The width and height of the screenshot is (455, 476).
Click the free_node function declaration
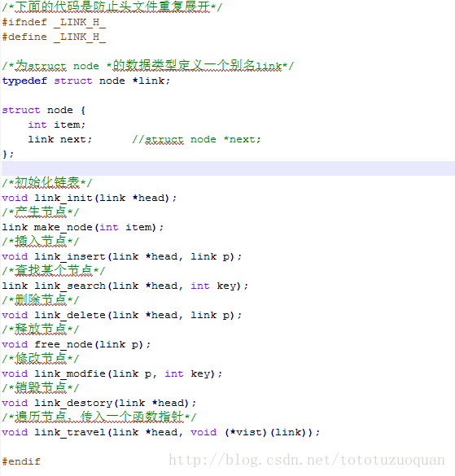point(77,344)
